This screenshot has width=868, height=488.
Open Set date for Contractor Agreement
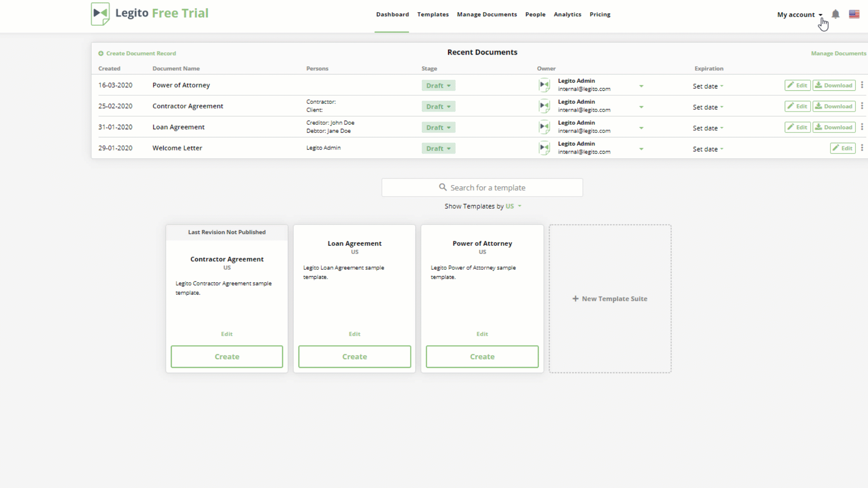coord(708,107)
